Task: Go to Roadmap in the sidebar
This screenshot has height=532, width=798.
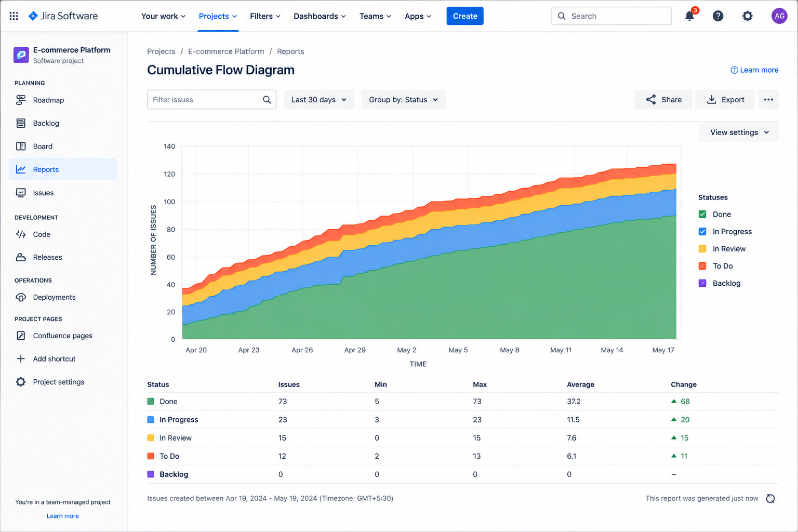Action: coord(63,100)
